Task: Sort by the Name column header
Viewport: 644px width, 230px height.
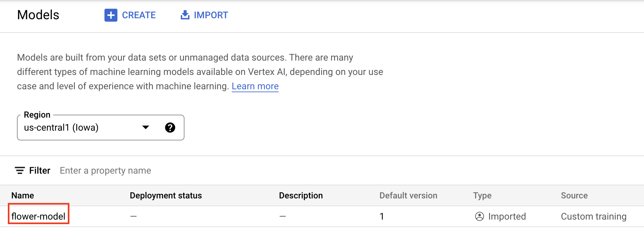Action: tap(23, 195)
